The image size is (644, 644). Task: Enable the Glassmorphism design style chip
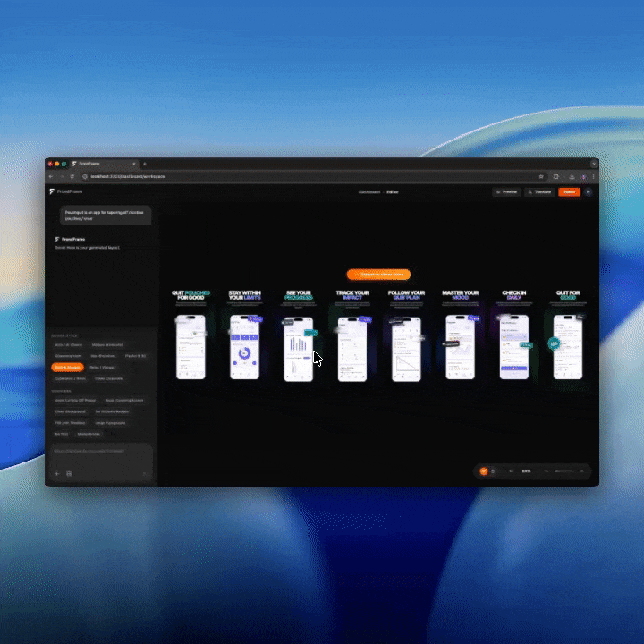[x=68, y=355]
